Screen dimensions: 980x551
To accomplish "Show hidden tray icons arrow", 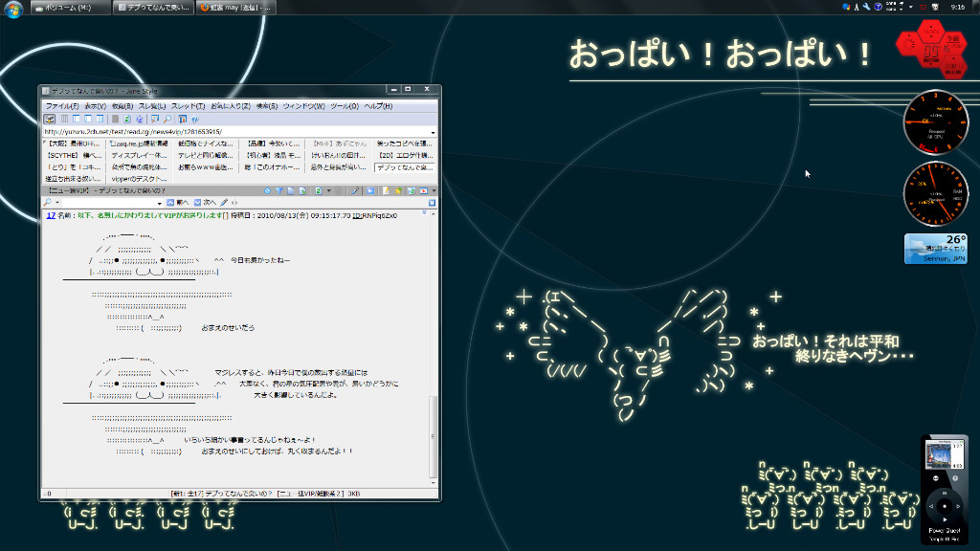I will pyautogui.click(x=911, y=7).
